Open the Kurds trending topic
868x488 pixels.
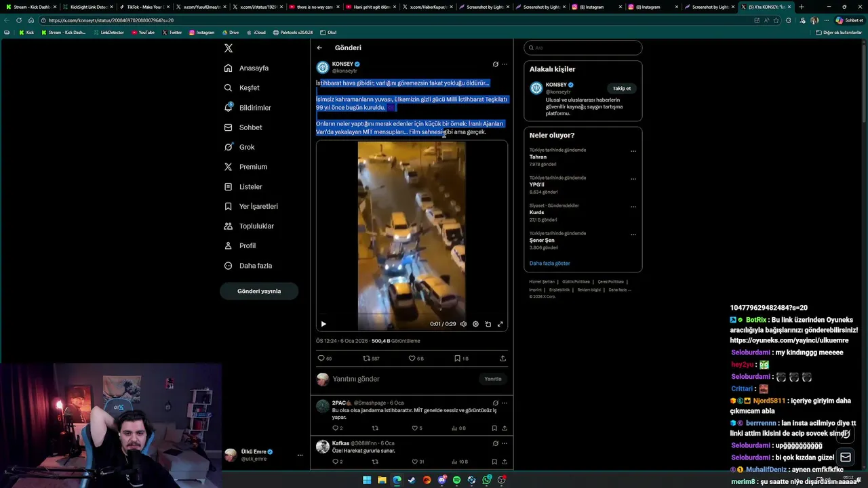coord(536,212)
